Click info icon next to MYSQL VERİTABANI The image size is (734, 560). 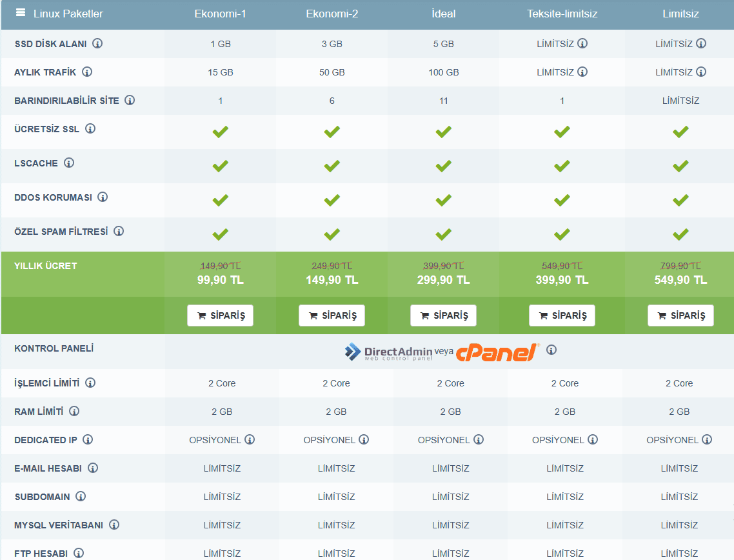coord(114,525)
